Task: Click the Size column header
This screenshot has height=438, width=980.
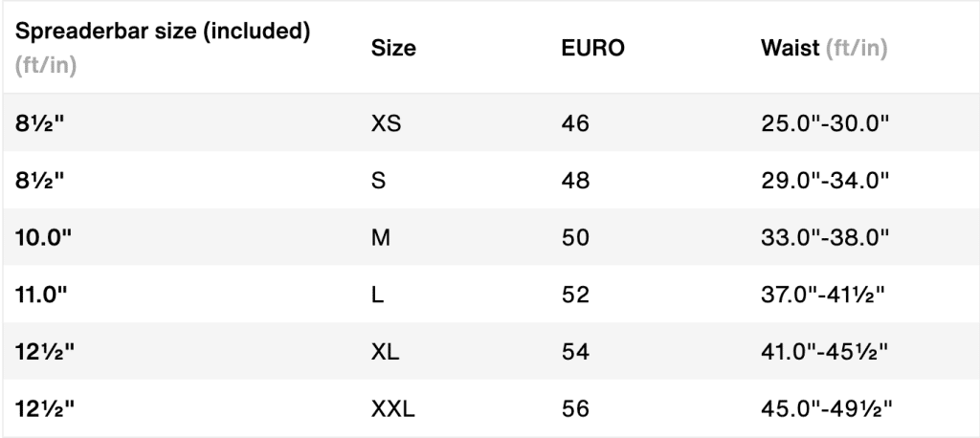Action: [x=392, y=48]
